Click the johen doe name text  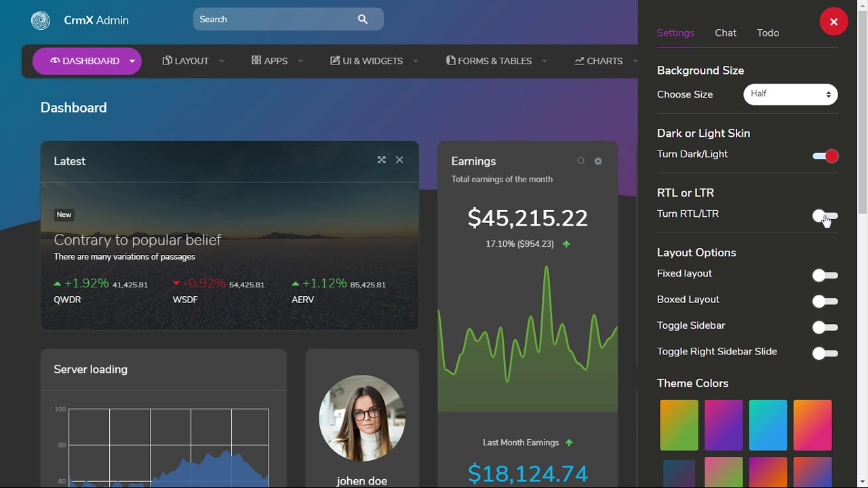point(362,481)
